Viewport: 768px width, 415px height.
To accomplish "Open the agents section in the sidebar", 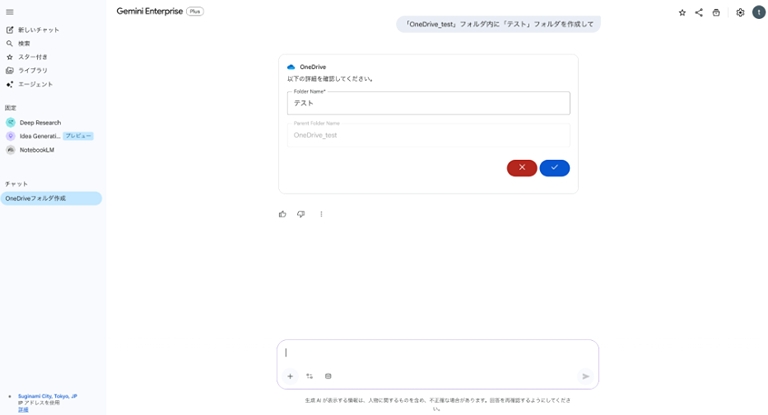I will pos(29,84).
